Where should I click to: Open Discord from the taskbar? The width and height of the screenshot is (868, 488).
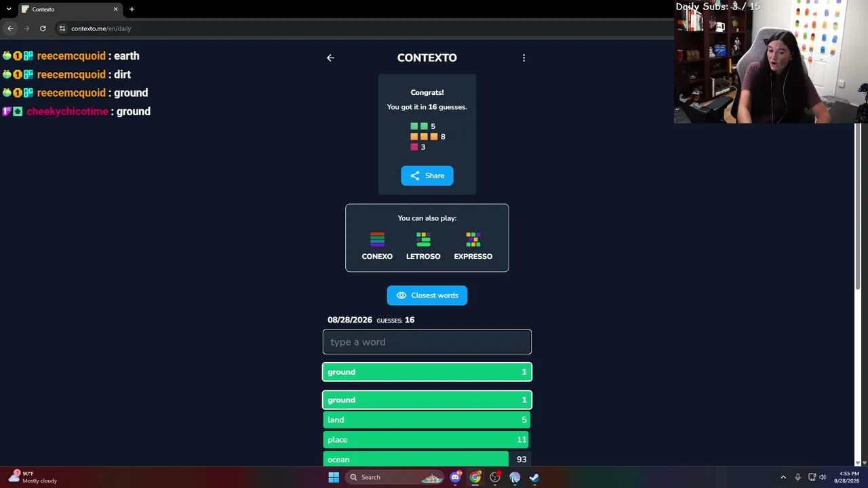pyautogui.click(x=456, y=477)
